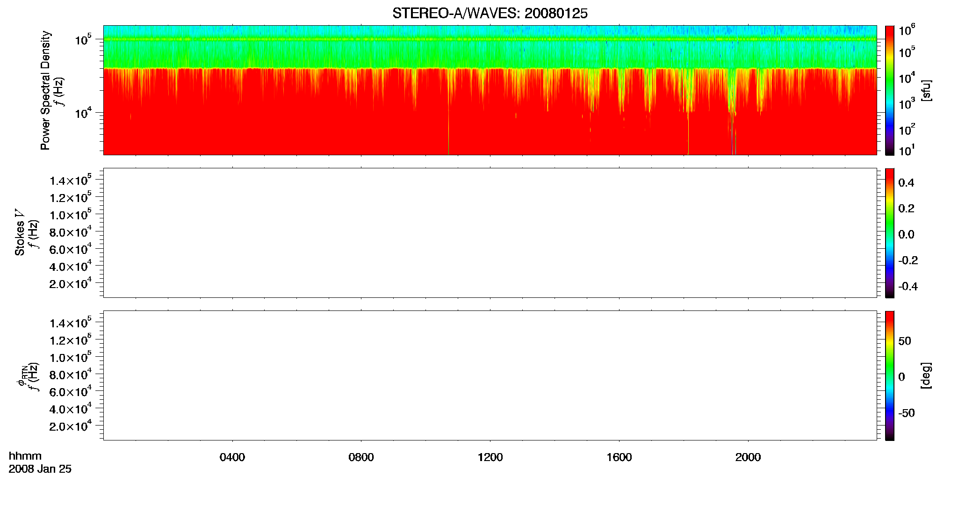
Task: Select the Power Spectral Density axis label
Action: pos(45,90)
